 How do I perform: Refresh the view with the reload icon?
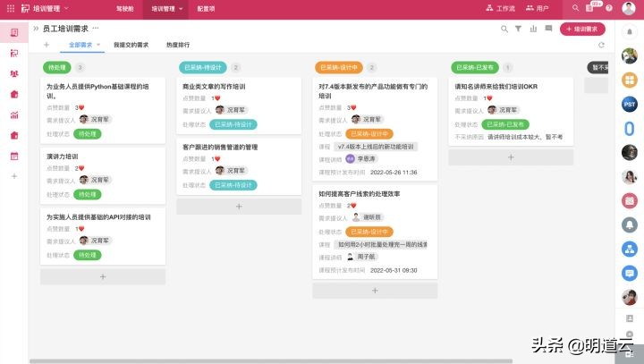[601, 46]
